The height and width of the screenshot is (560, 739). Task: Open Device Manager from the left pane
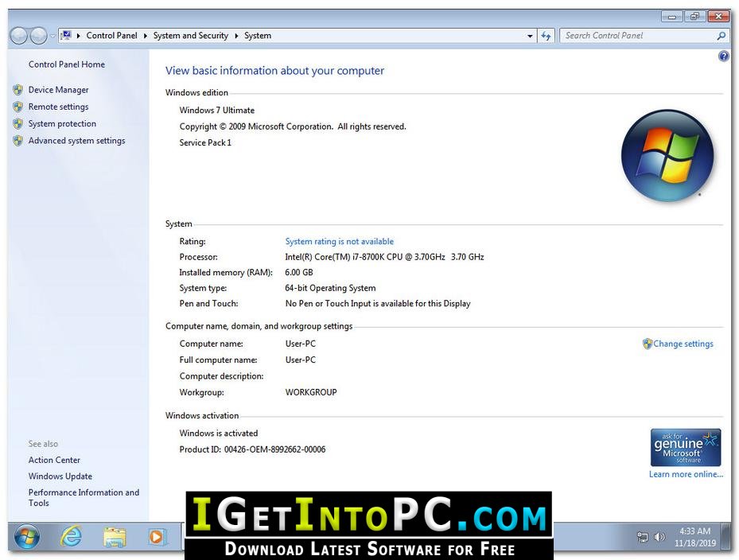point(58,90)
